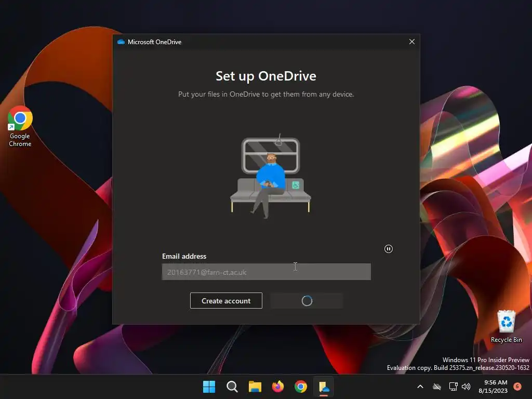Click the 'Email address' label
Screen dimensions: 532x399
point(184,256)
